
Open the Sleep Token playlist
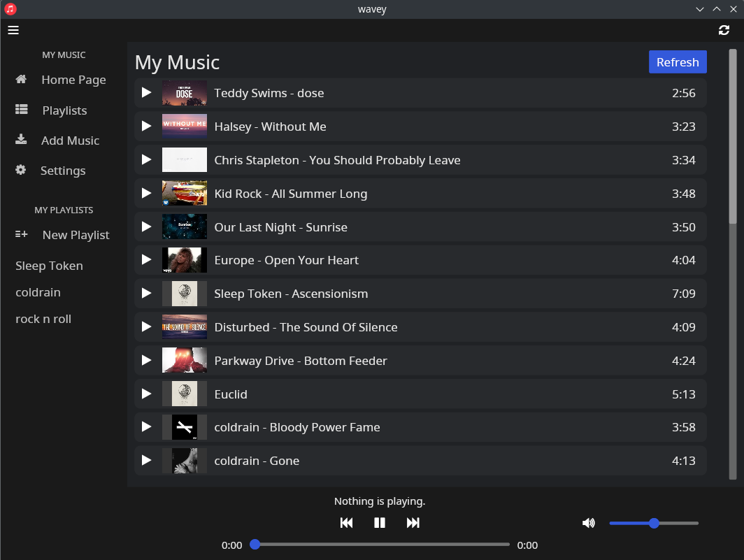(x=50, y=266)
